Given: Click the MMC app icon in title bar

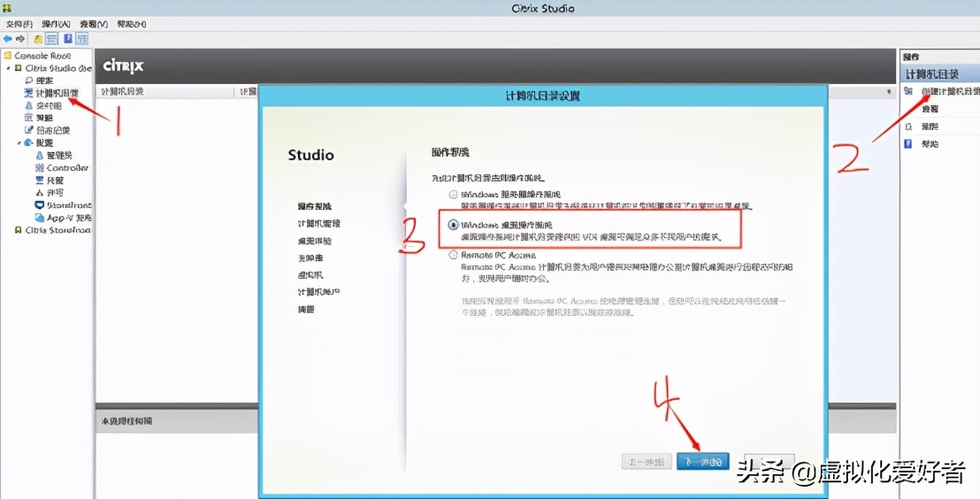Looking at the screenshot, I should (x=7, y=7).
